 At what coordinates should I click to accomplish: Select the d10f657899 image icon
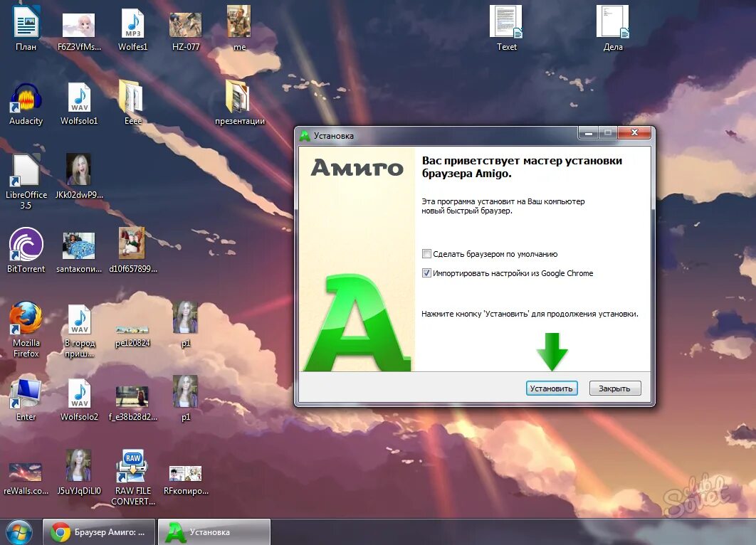132,243
